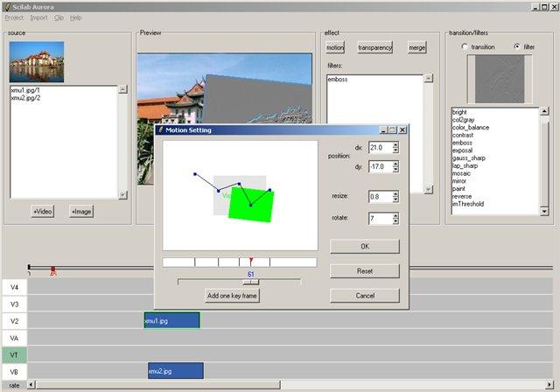Click the red key frame timeline marker

coord(251,261)
